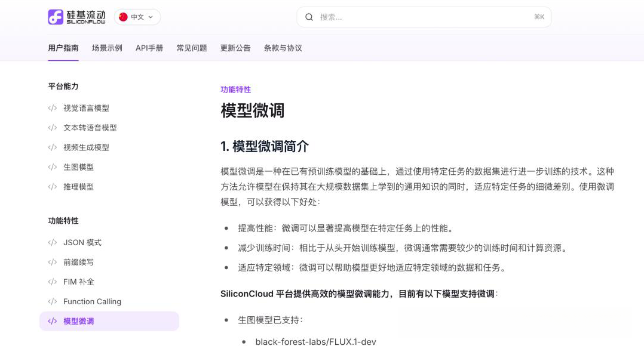Click the code icon beside Function Calling
The width and height of the screenshot is (644, 349).
(x=52, y=301)
